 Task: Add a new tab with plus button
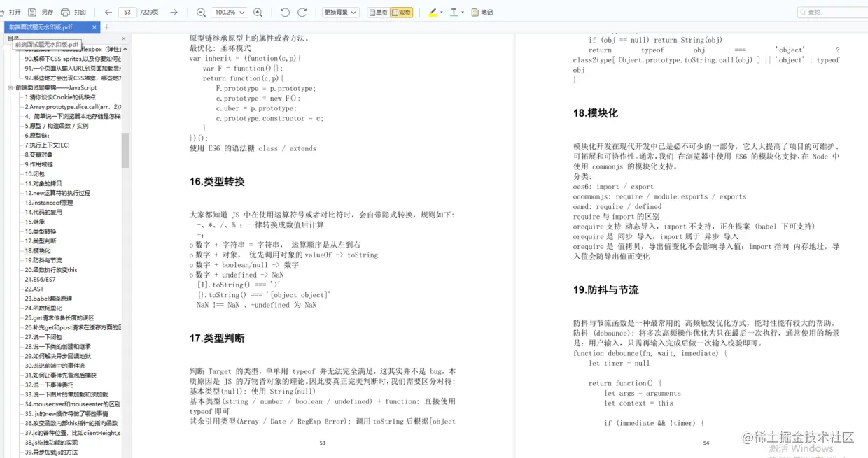[x=107, y=27]
